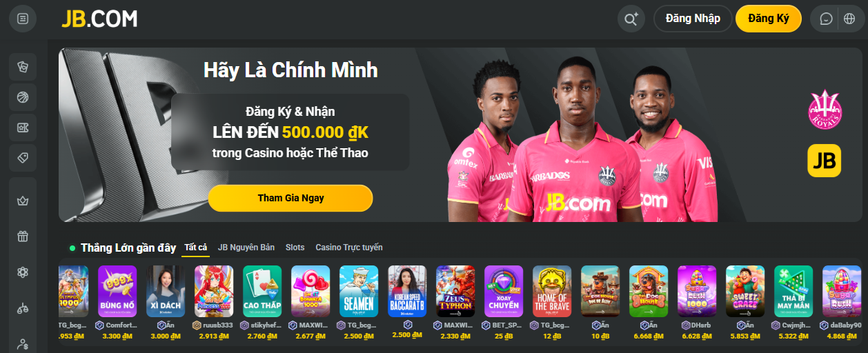Switch to the Casino Trực tuyến tab
868x353 pixels.
coord(349,248)
